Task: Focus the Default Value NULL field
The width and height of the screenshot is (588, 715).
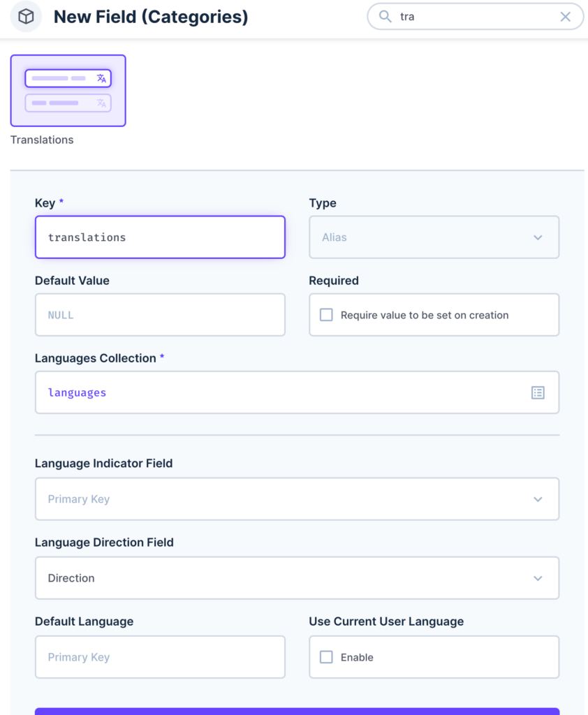Action: tap(160, 315)
